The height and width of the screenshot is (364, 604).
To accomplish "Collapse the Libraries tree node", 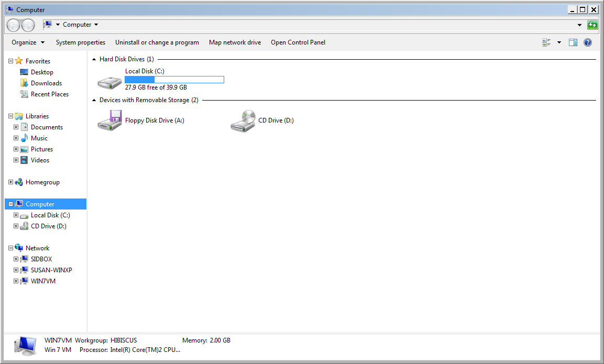I will coord(11,116).
